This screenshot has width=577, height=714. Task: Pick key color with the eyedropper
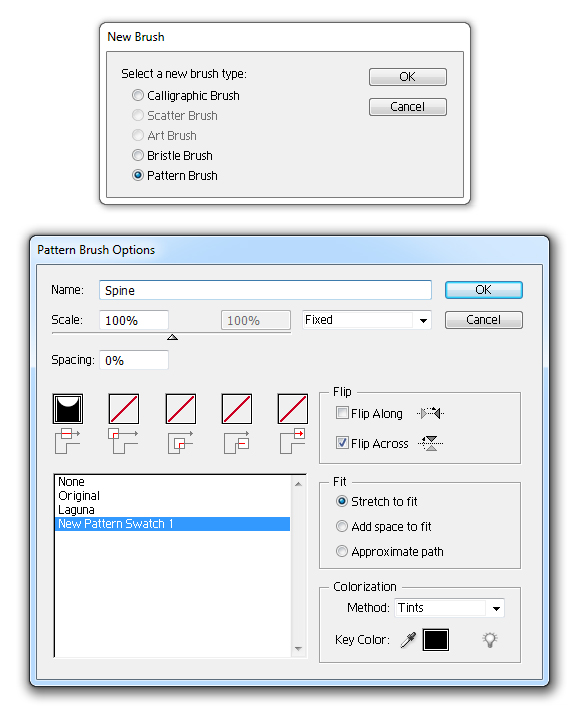coord(408,640)
